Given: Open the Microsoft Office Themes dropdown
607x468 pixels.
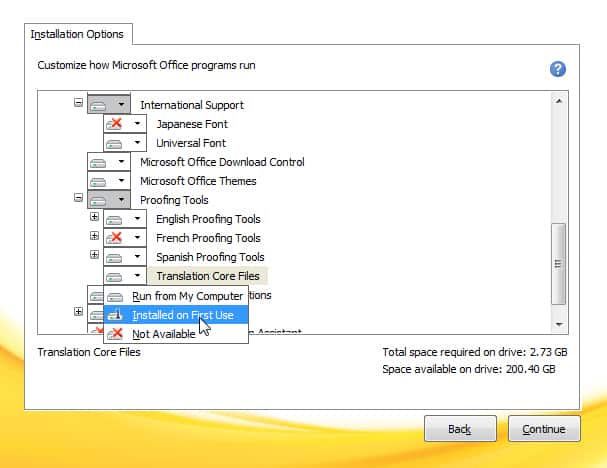Looking at the screenshot, I should click(109, 181).
